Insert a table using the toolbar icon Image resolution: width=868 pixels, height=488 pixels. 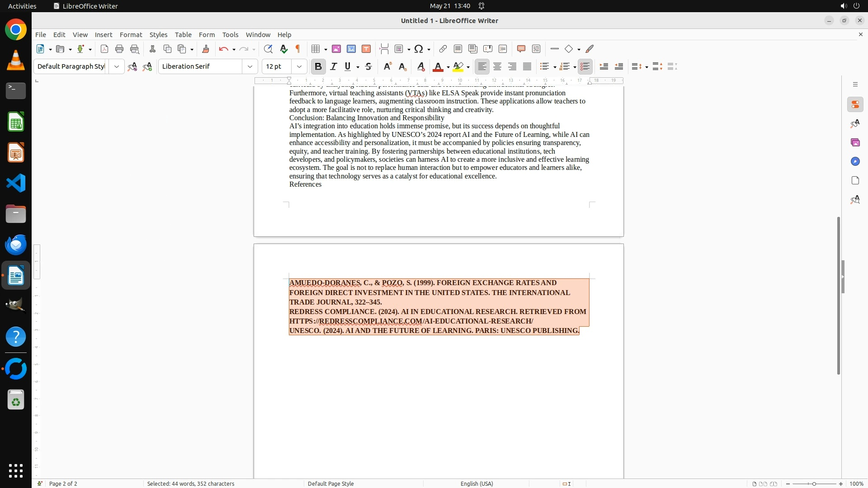pos(316,49)
